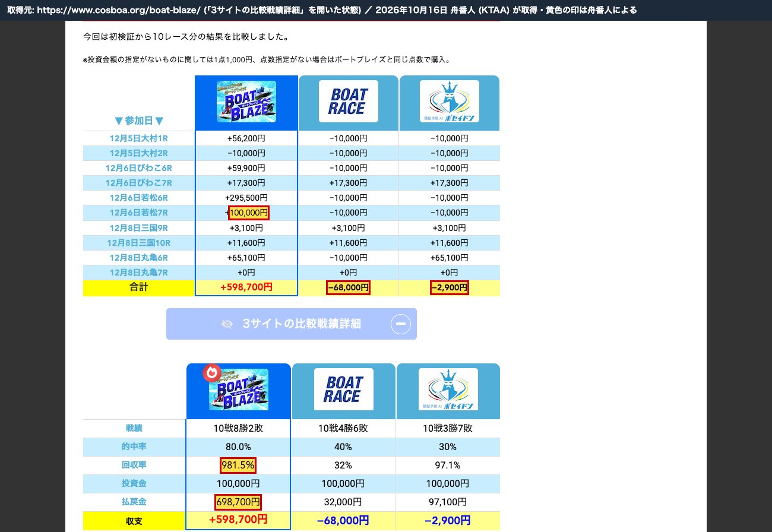
Task: Click the 収支 row label
Action: click(134, 521)
